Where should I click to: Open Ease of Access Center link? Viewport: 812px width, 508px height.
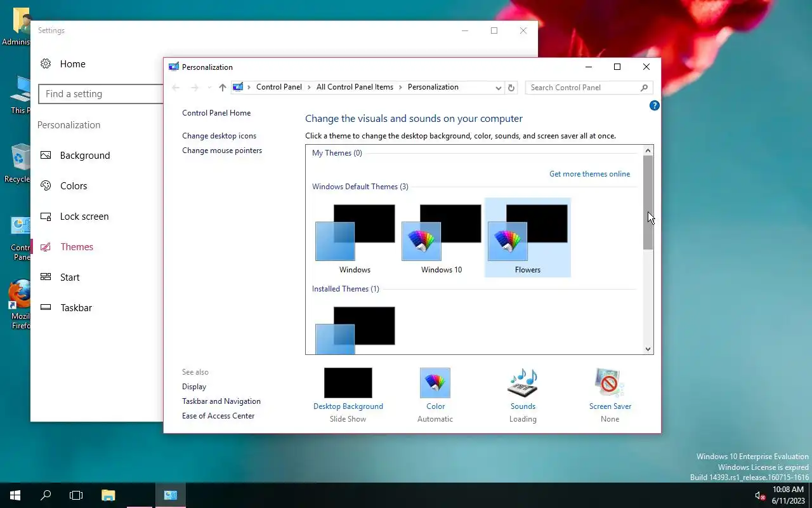(x=218, y=416)
